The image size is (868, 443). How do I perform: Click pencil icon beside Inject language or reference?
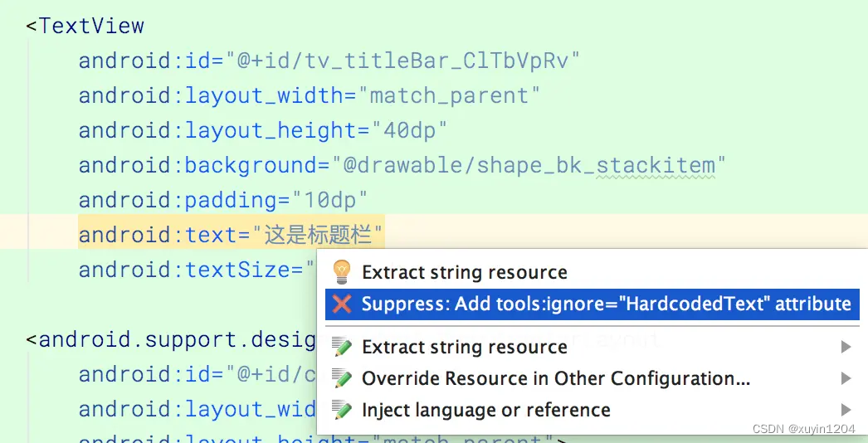pos(342,410)
